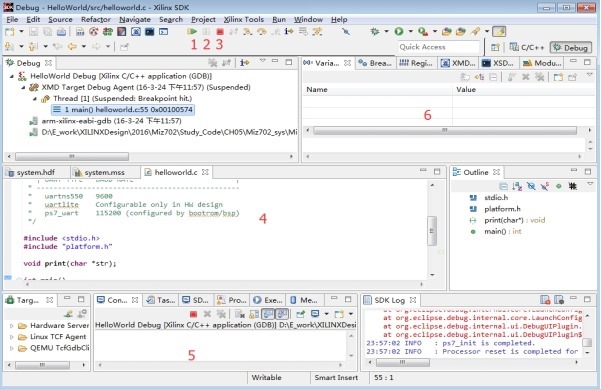The height and width of the screenshot is (389, 601).
Task: Switch to the Breakpoints tab
Action: pyautogui.click(x=375, y=63)
